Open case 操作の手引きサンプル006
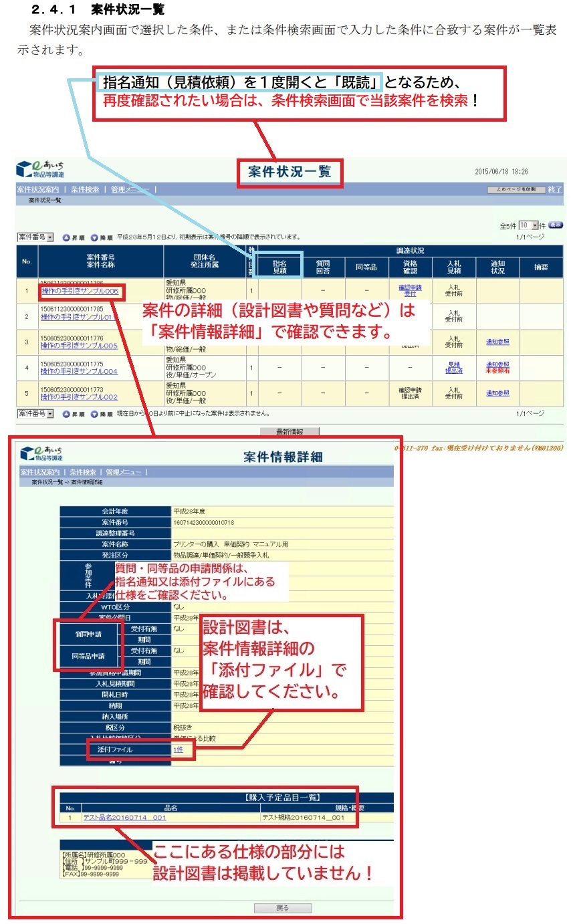 coord(80,292)
